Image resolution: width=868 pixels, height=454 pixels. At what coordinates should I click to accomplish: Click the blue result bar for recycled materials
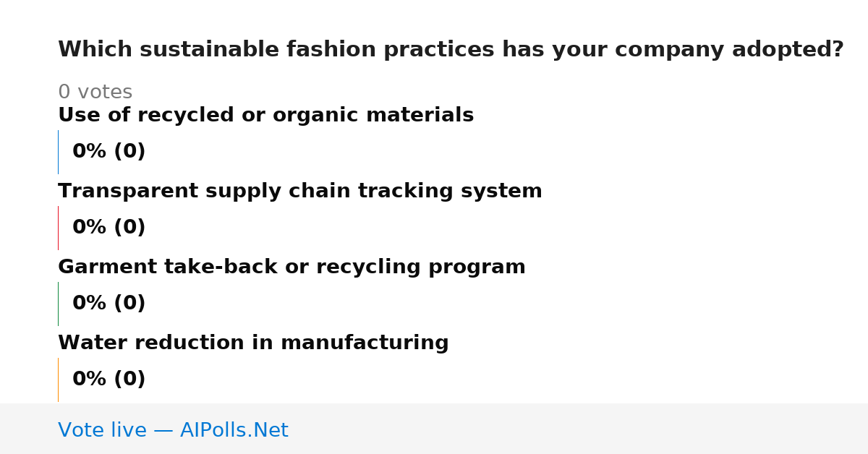[x=58, y=152]
